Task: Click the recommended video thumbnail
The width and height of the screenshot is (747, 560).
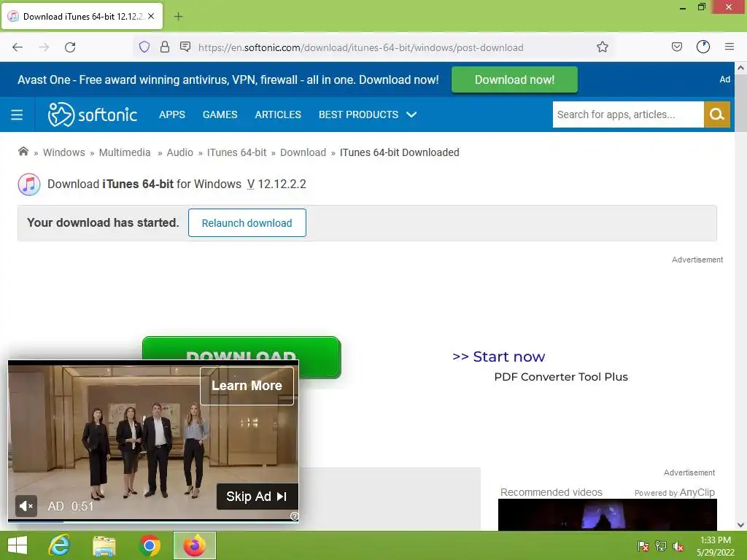Action: (x=608, y=515)
